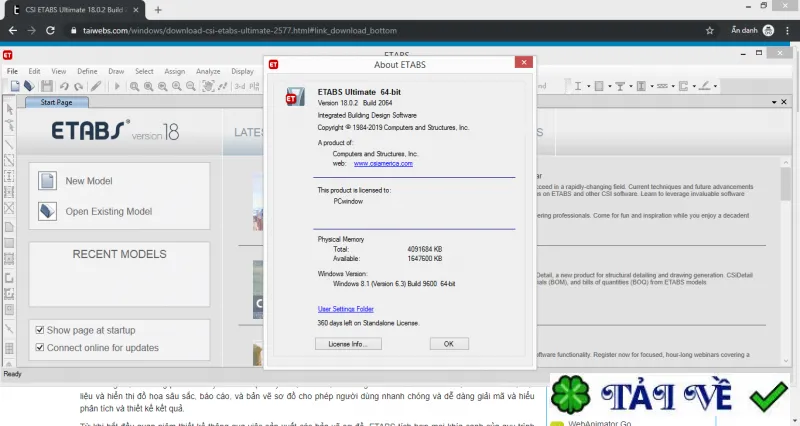Screen dimensions: 800x426
Task: Expand the steel connection design dropdown arrow
Action: coord(715,86)
